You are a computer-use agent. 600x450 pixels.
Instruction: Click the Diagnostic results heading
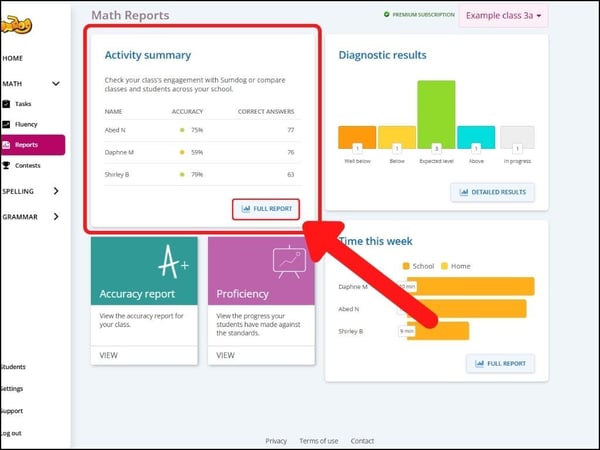tap(382, 55)
